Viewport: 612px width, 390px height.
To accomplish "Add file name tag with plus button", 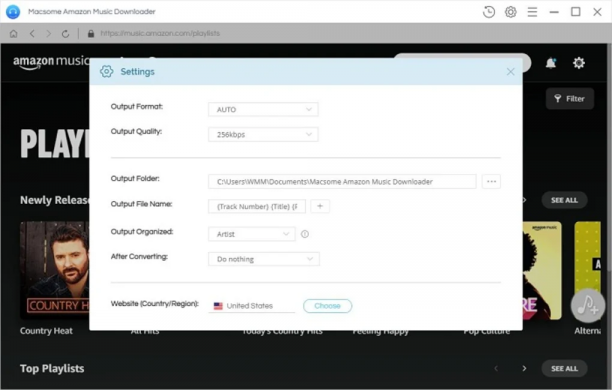I will pos(320,206).
